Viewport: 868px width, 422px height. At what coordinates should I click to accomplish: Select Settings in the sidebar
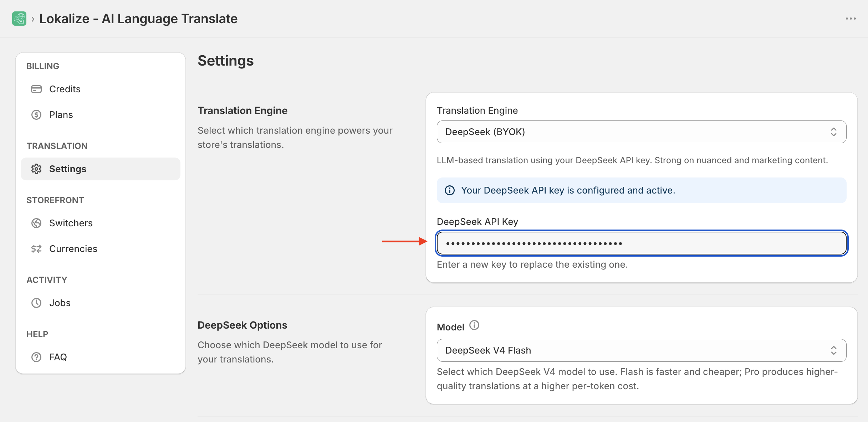point(101,169)
